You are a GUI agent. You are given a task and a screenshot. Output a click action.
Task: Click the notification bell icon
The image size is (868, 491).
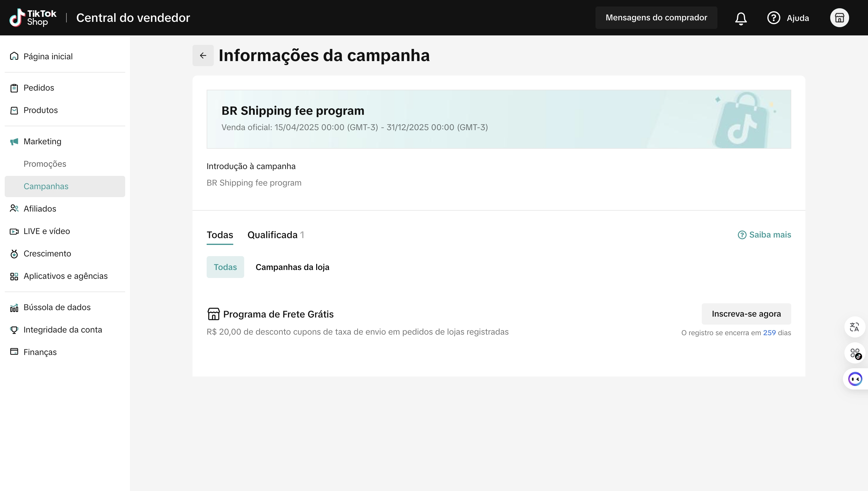[x=741, y=18]
